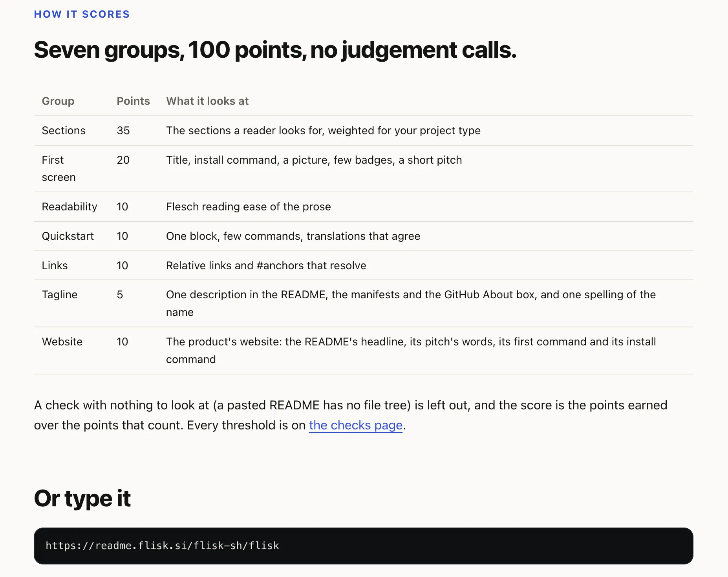The width and height of the screenshot is (728, 577).
Task: Click 'Title, install command, a picture' description
Action: (314, 160)
